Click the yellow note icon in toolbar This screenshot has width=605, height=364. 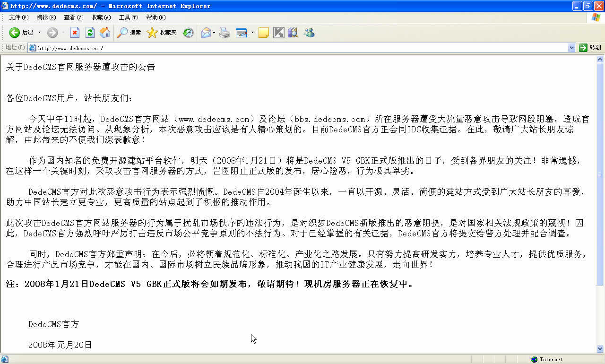click(264, 33)
